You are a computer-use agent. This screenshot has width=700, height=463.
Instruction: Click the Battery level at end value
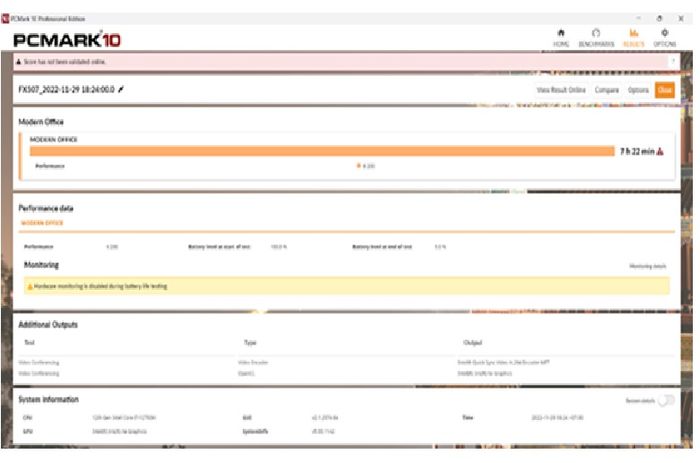pyautogui.click(x=440, y=246)
